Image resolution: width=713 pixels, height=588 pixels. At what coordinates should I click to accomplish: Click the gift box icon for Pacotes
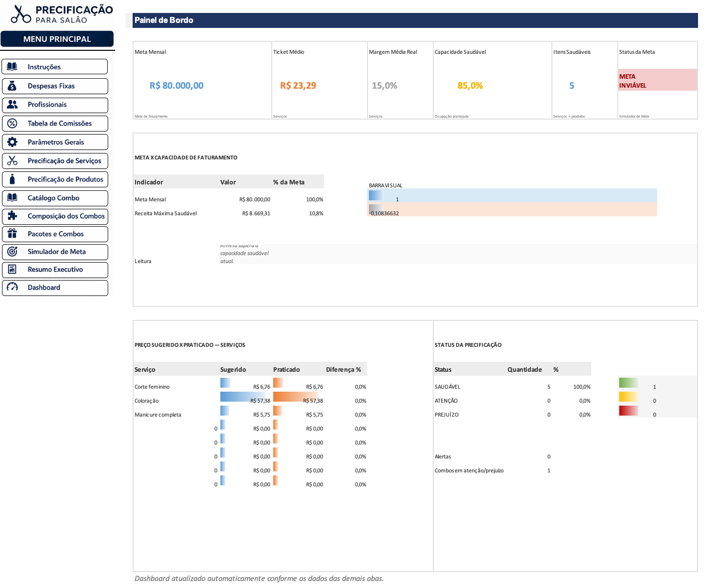[12, 234]
